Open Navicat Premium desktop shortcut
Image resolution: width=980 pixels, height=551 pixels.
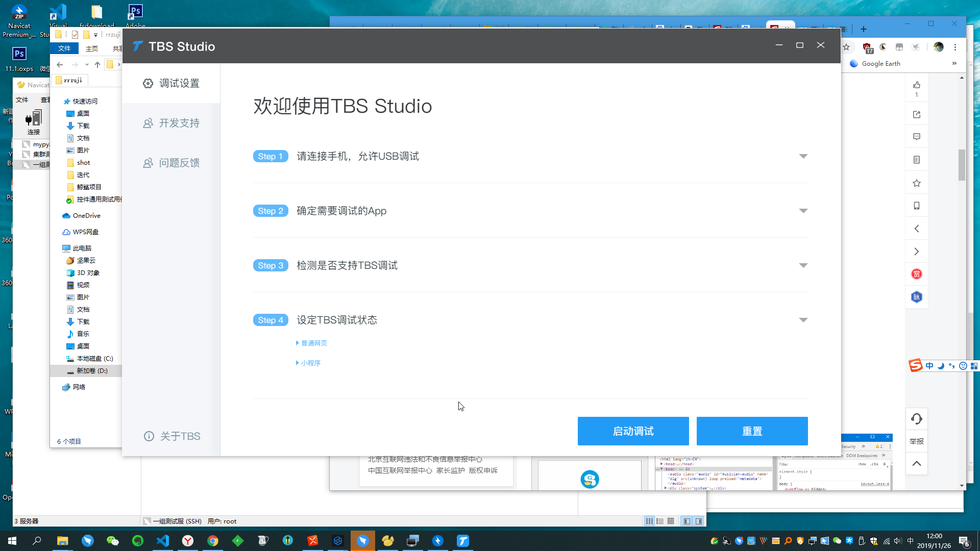point(19,20)
